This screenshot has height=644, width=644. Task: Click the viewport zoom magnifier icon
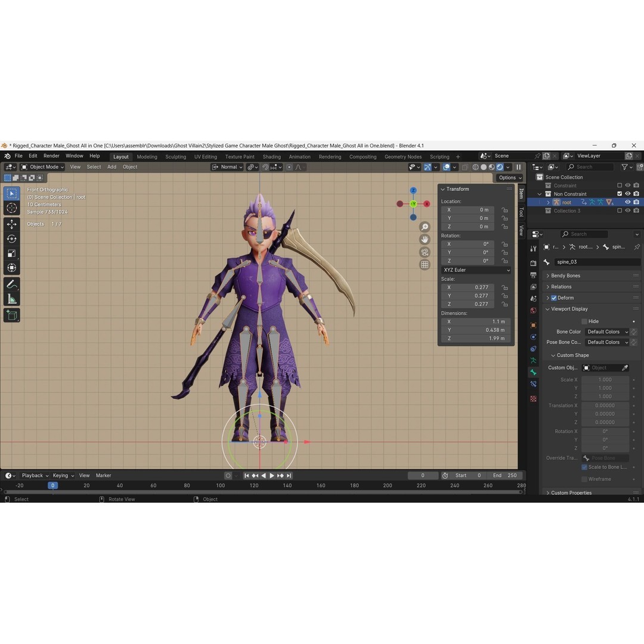(425, 227)
